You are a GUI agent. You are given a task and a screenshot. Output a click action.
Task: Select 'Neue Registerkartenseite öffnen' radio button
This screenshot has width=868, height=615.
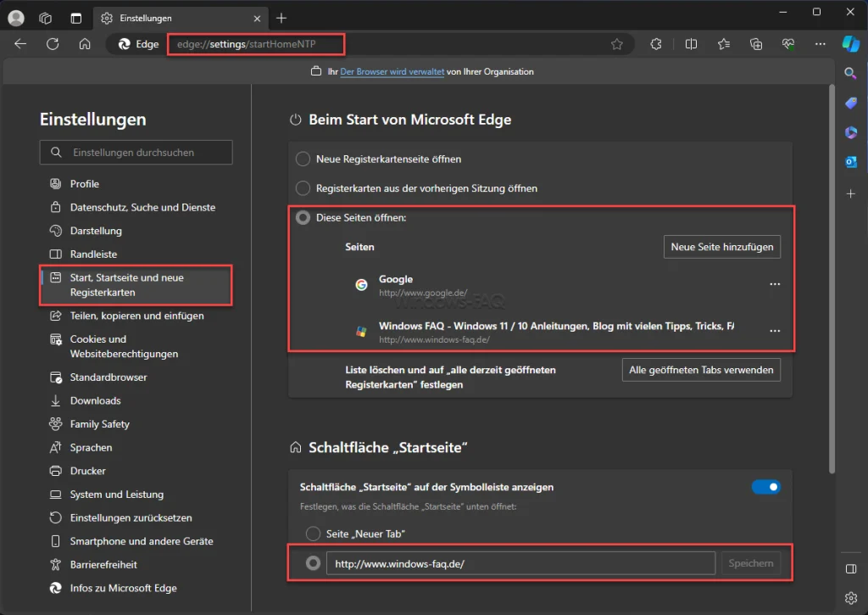point(303,159)
